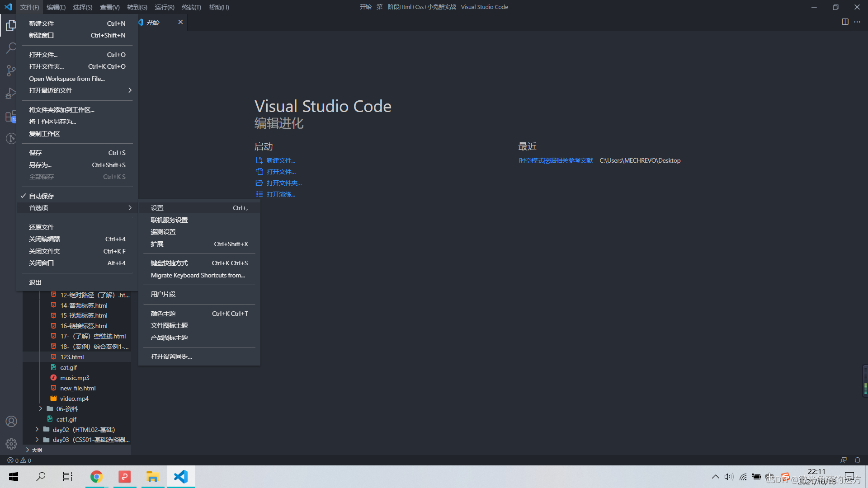This screenshot has height=488, width=868.
Task: Open recent file 时空模式挖掘相关参考文献
Action: [555, 160]
